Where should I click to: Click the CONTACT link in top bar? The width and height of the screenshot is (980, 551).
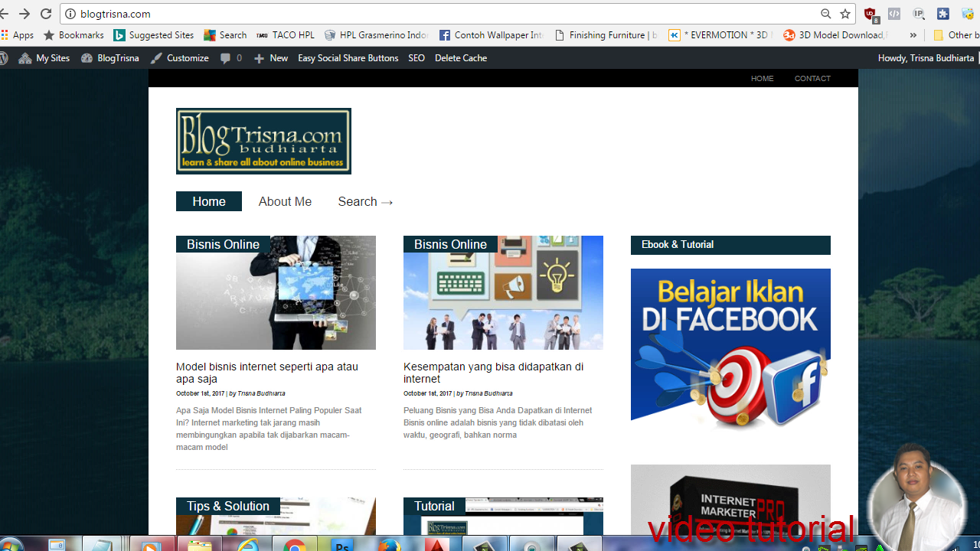pyautogui.click(x=812, y=78)
